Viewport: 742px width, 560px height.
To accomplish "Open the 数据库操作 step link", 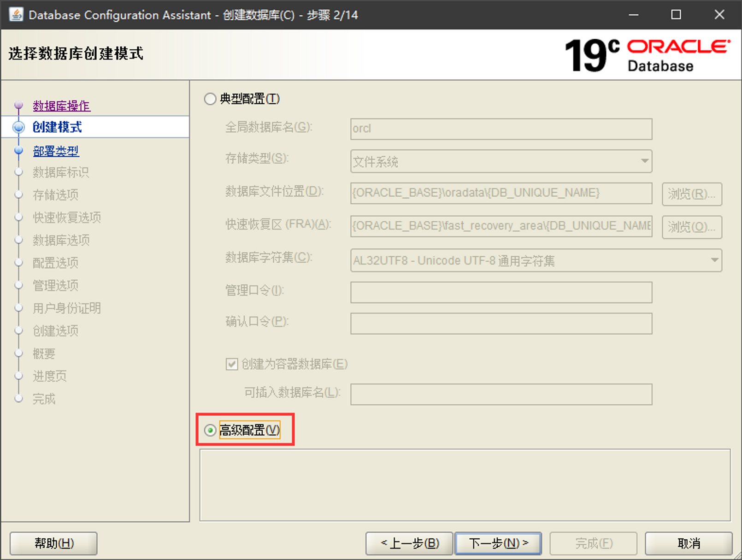I will click(61, 106).
